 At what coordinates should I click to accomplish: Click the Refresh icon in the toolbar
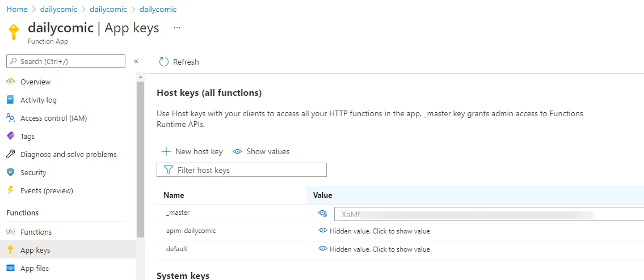(164, 62)
